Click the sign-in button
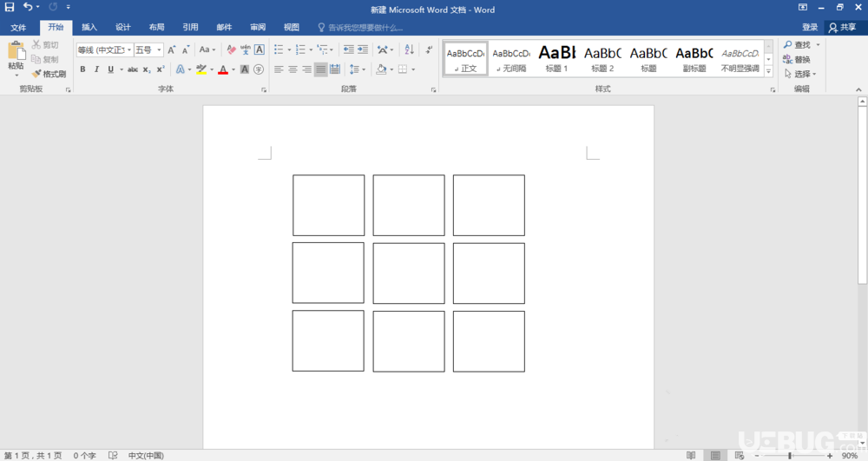The image size is (868, 461). coord(810,27)
